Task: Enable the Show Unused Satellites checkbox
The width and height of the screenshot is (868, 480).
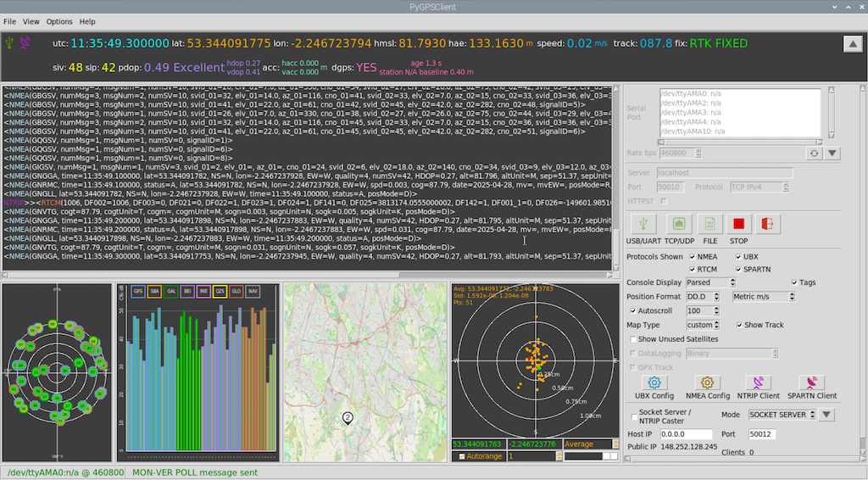Action: pos(632,339)
